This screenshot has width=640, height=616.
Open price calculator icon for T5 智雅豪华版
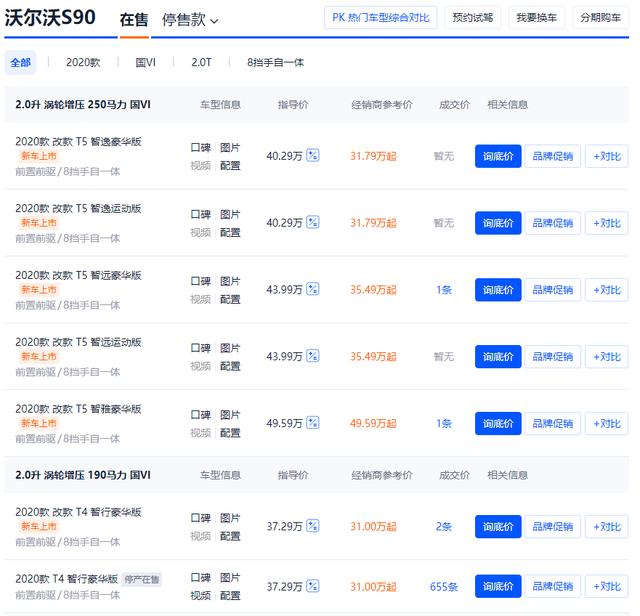313,423
